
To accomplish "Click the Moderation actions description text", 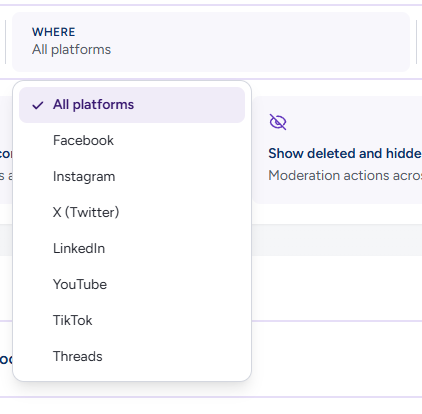I will point(345,176).
